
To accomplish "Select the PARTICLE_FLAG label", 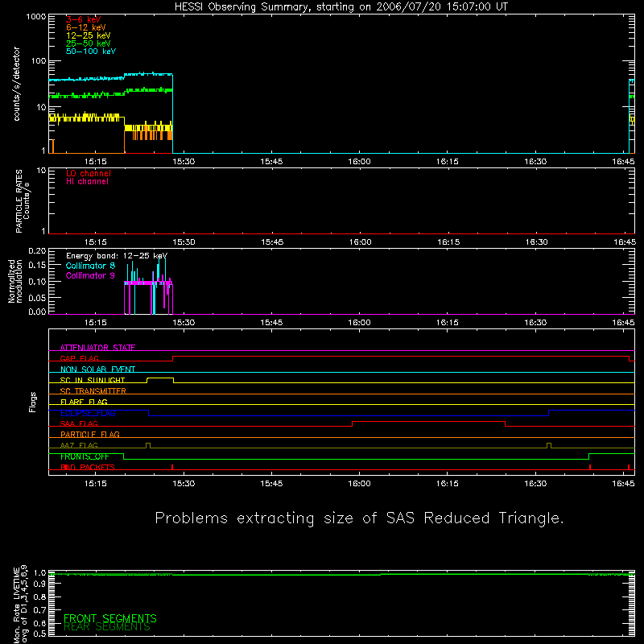I will click(90, 435).
